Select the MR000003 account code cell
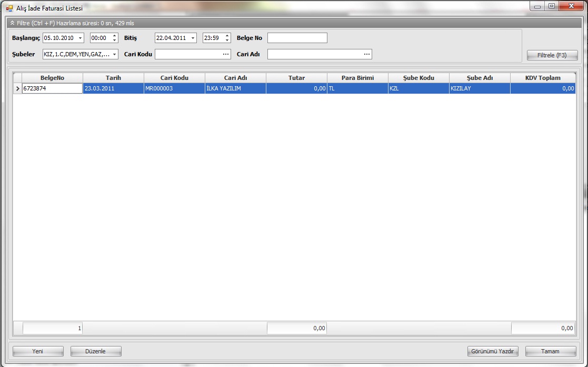The width and height of the screenshot is (588, 367). [174, 88]
